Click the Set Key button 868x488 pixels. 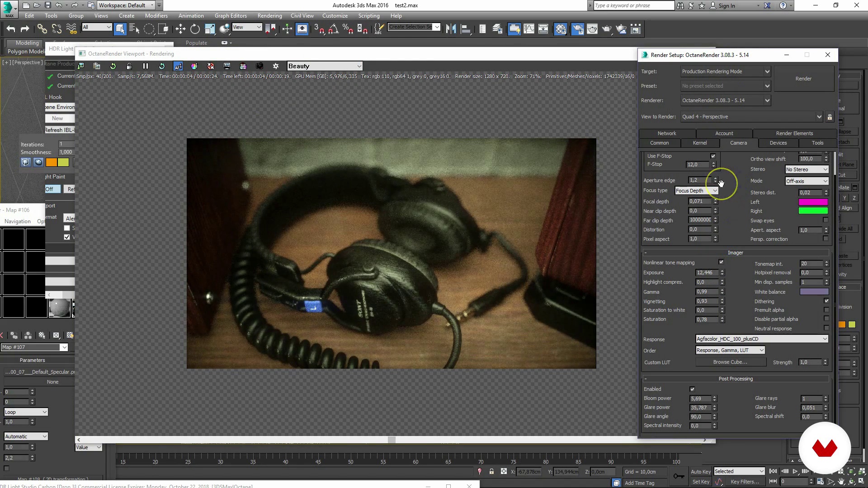[x=701, y=482]
